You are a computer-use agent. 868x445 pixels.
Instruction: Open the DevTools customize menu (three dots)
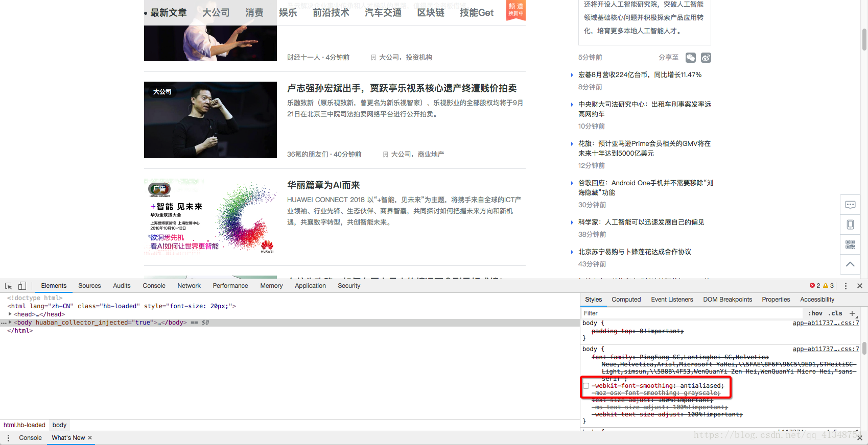(846, 286)
